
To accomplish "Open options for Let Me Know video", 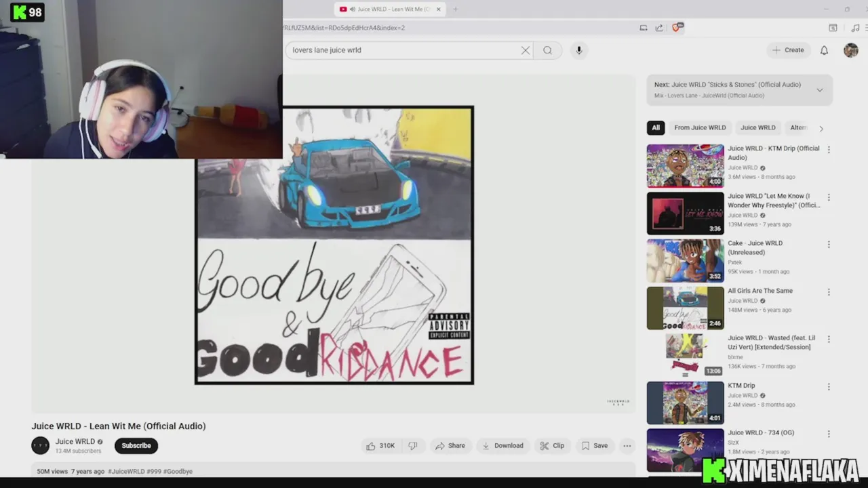I will pos(828,197).
